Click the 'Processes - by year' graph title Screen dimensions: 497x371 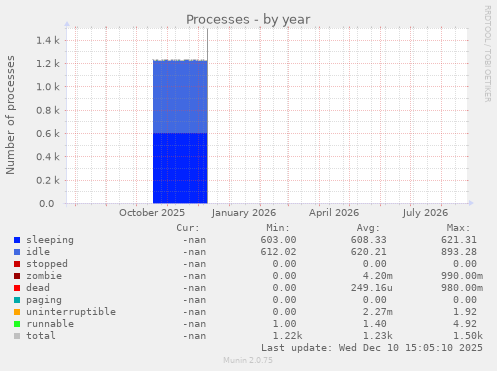pyautogui.click(x=248, y=20)
